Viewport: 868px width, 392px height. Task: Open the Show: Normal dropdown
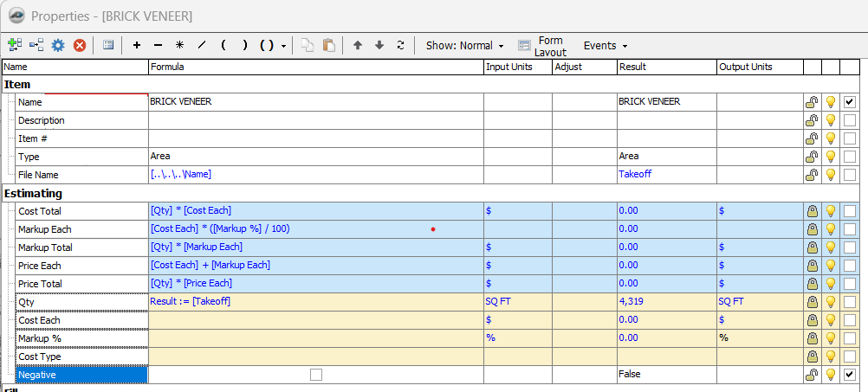[x=464, y=45]
